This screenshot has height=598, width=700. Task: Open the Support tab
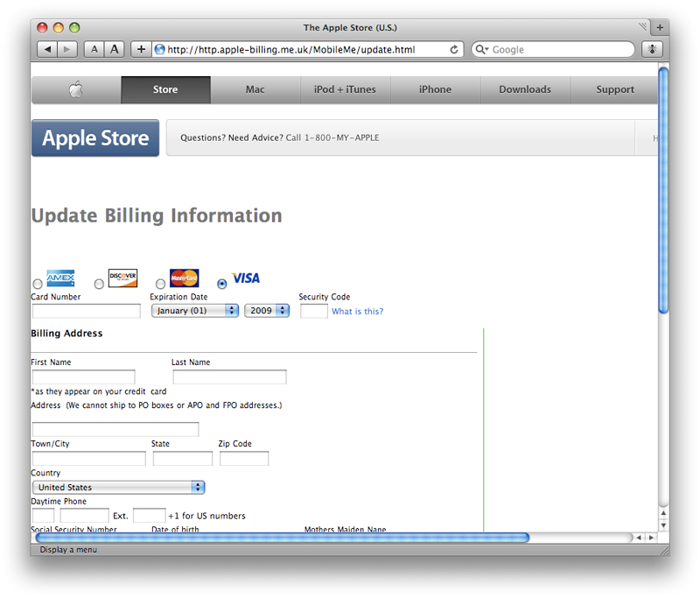[x=615, y=90]
